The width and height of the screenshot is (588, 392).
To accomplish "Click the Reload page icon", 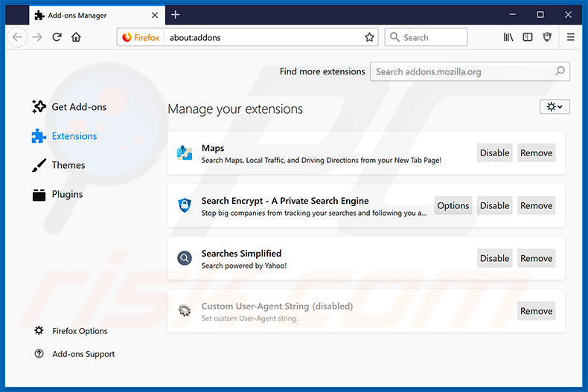I will [x=57, y=37].
